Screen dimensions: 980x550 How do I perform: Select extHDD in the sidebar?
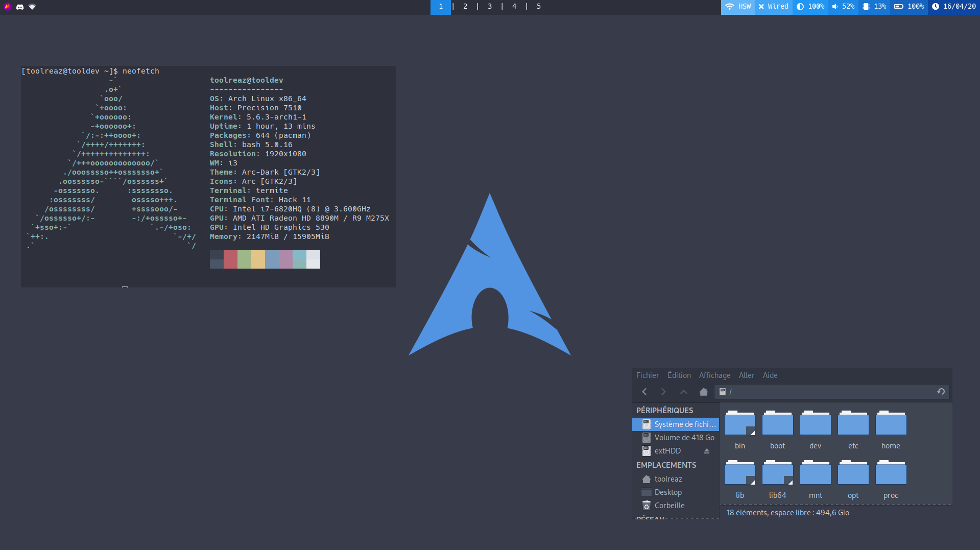coord(667,451)
